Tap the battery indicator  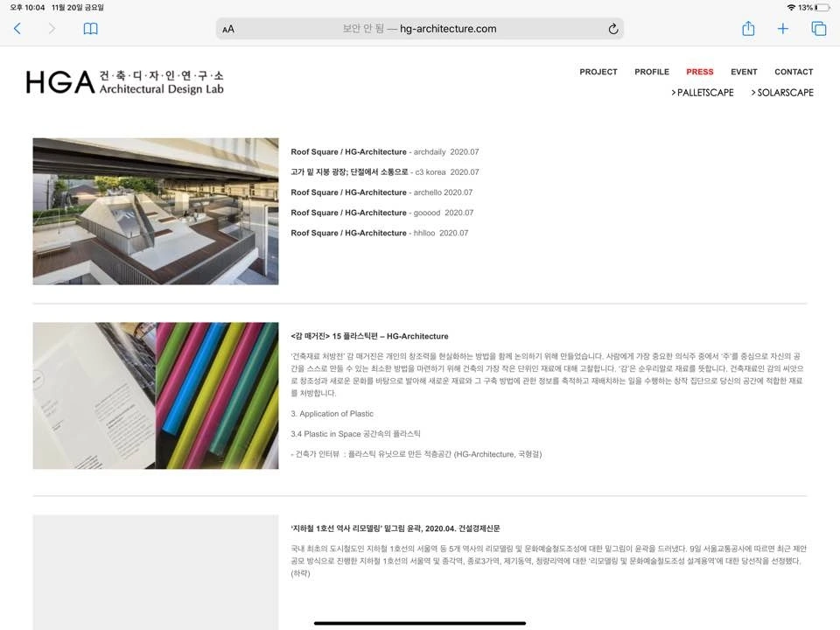[x=822, y=8]
